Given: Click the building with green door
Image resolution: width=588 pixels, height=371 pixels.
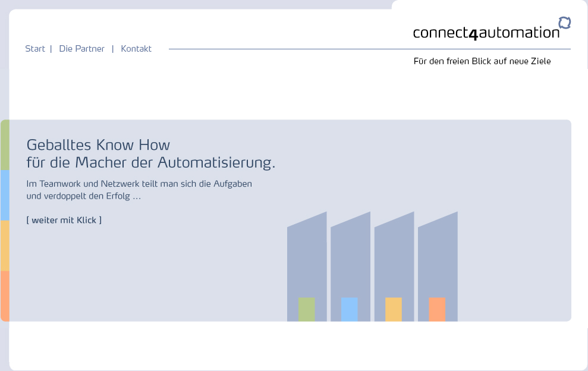Looking at the screenshot, I should coord(307,267).
